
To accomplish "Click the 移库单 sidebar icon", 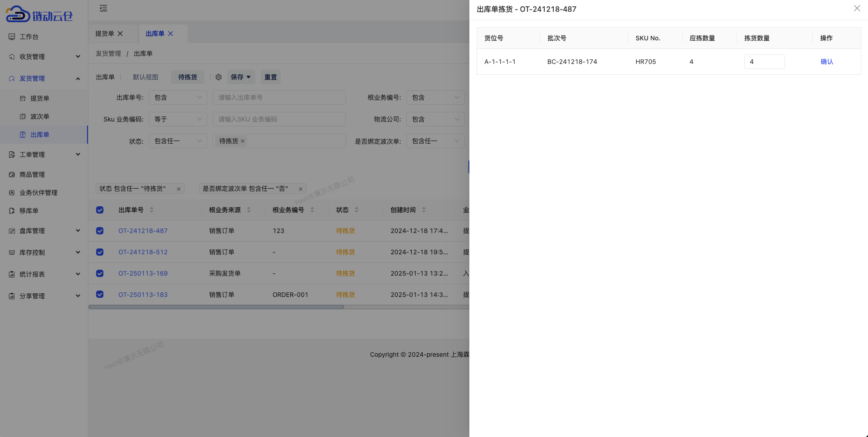I will tap(12, 211).
